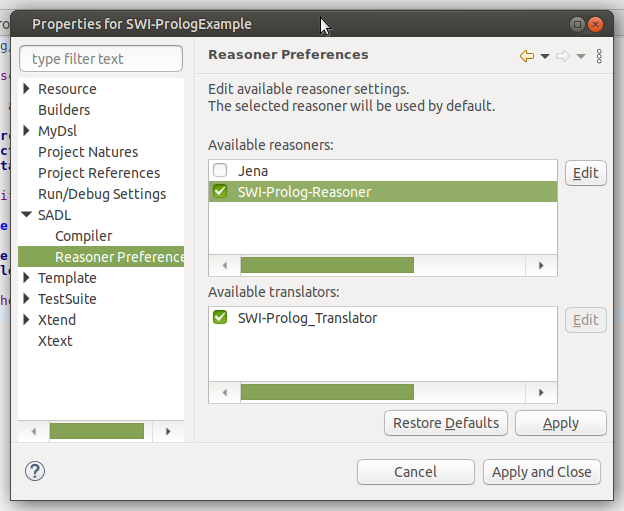The image size is (624, 511).
Task: Click the tree pane horizontal scrollbar thumb
Action: pos(97,431)
